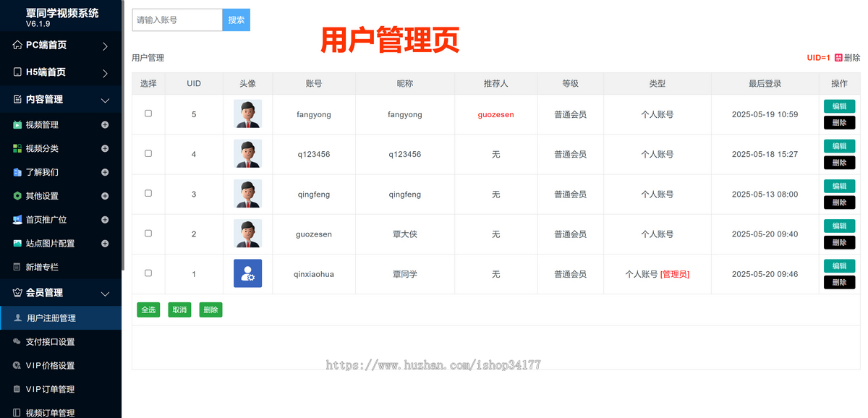Click the icon beside VIP订单管理
This screenshot has width=868, height=418.
pyautogui.click(x=17, y=389)
